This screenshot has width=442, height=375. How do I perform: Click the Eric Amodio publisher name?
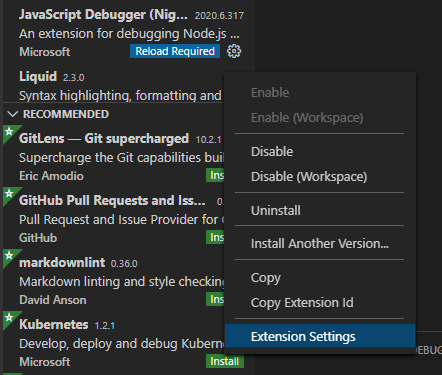(51, 176)
